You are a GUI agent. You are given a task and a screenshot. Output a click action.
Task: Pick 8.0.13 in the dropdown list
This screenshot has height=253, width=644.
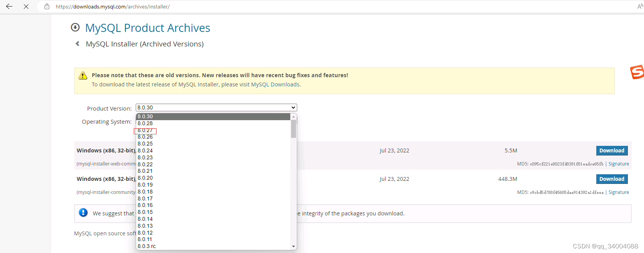213,226
